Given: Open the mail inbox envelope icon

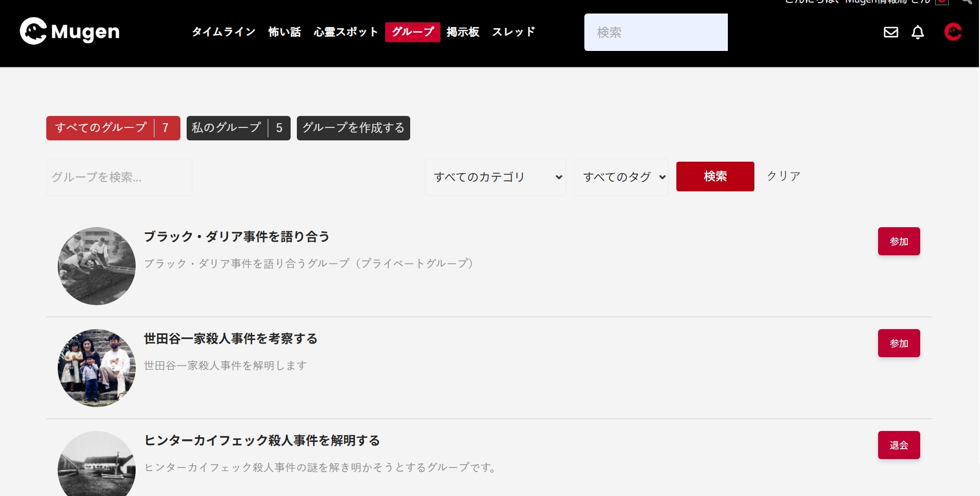Looking at the screenshot, I should [x=891, y=32].
